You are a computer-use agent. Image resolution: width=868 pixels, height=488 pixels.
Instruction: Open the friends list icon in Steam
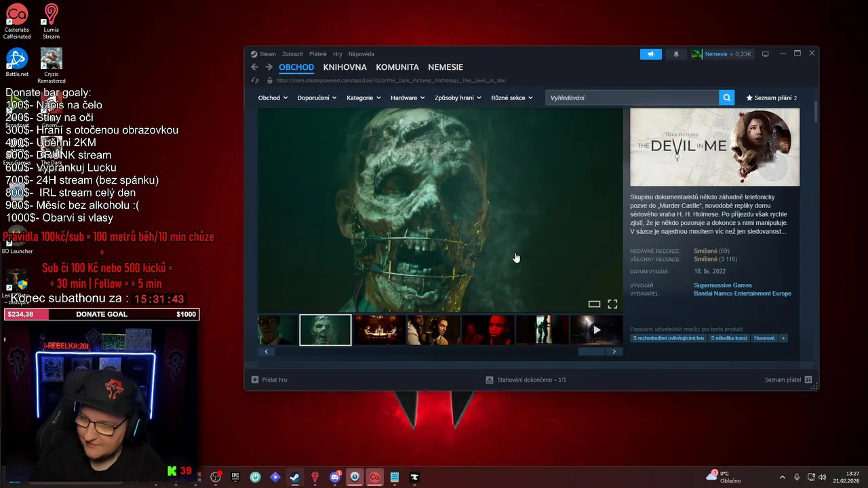tap(808, 380)
